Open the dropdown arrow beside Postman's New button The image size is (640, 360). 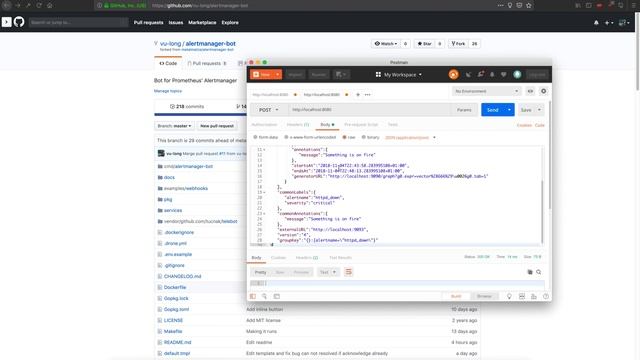click(x=278, y=74)
